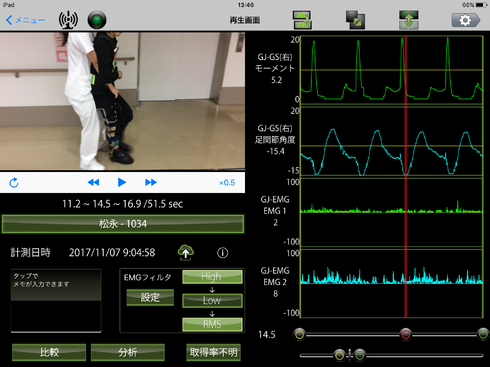Image resolution: width=490 pixels, height=367 pixels.
Task: Tap the 14.5 current time value by slider
Action: click(267, 335)
